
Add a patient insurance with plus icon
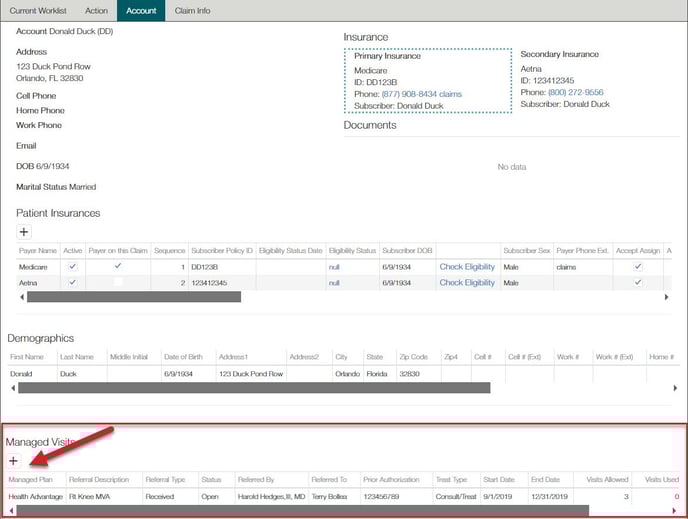click(x=24, y=231)
